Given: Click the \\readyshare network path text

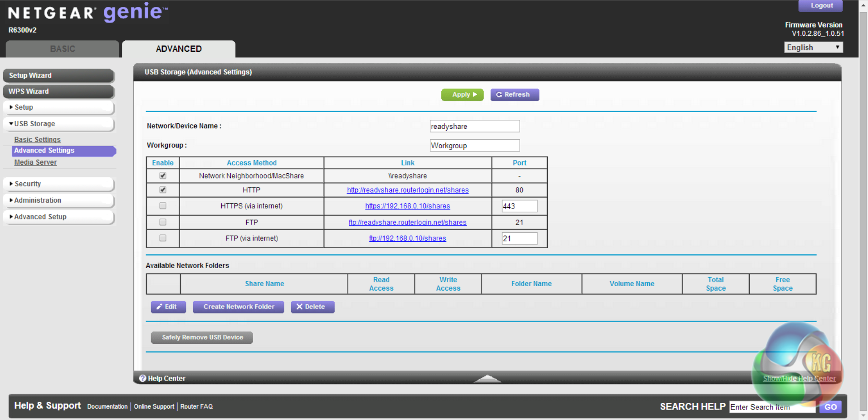Looking at the screenshot, I should click(x=408, y=176).
